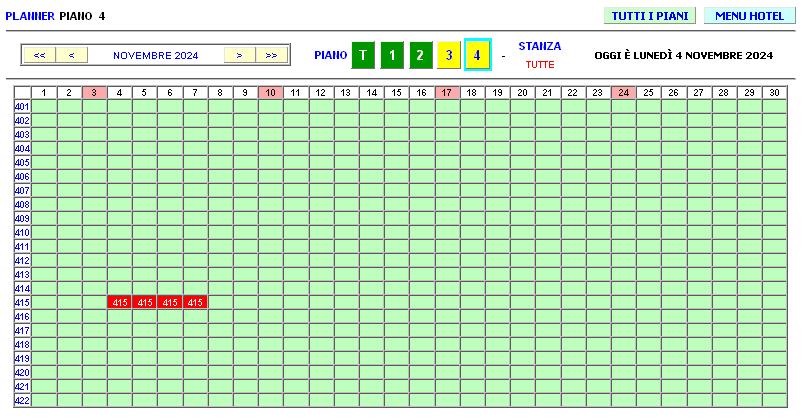Open room 406 row label
Viewport: 801px width, 419px height.
pyautogui.click(x=22, y=176)
